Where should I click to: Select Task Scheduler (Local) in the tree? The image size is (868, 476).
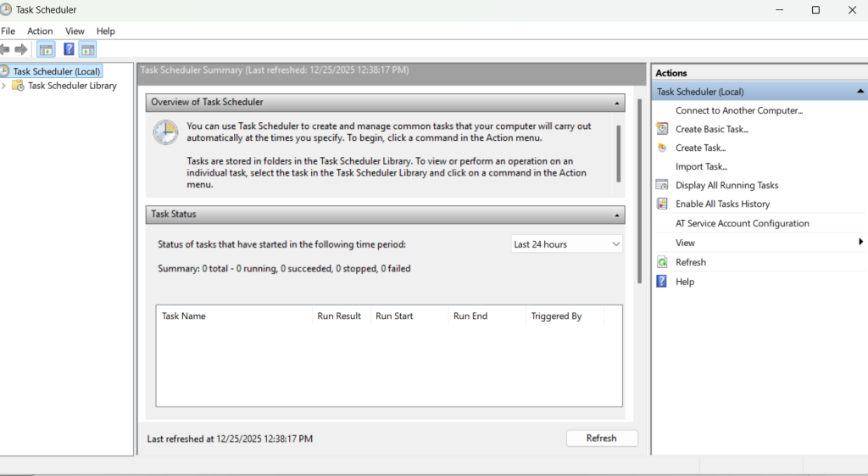[x=57, y=71]
